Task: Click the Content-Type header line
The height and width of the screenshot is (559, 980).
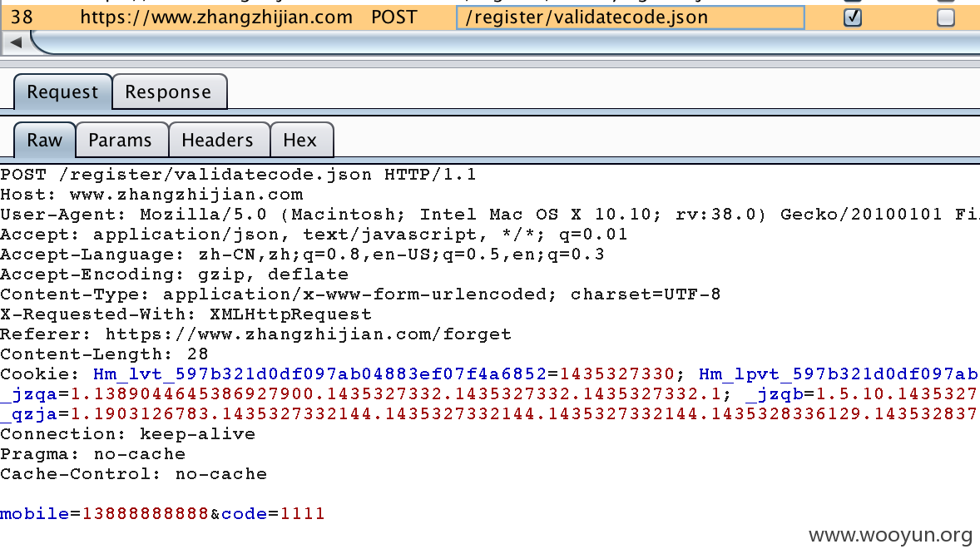Action: [x=360, y=294]
